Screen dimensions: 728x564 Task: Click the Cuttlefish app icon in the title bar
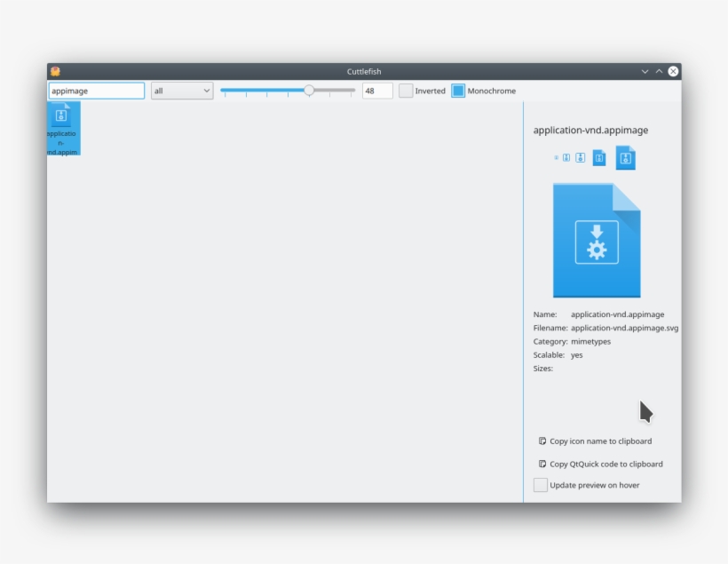(x=55, y=71)
